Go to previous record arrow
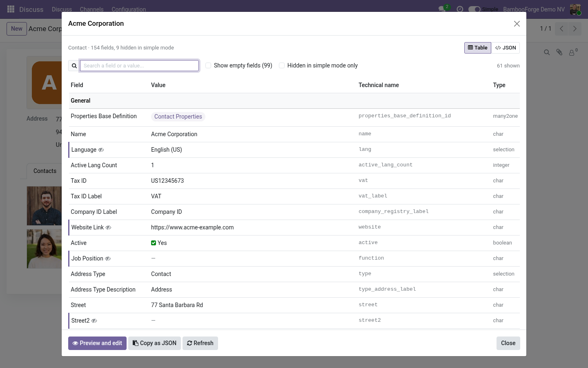The width and height of the screenshot is (588, 368). click(561, 29)
